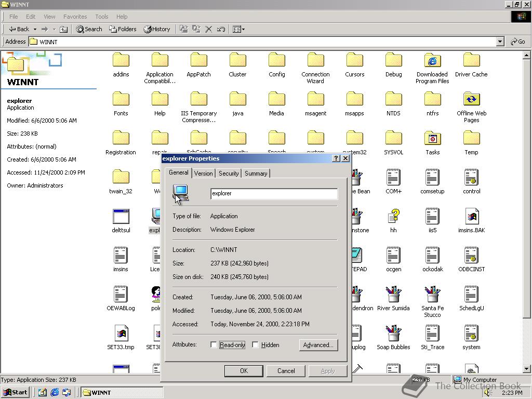Screen dimensions: 532x399
Task: Select the delttsul application icon
Action: click(x=121, y=216)
